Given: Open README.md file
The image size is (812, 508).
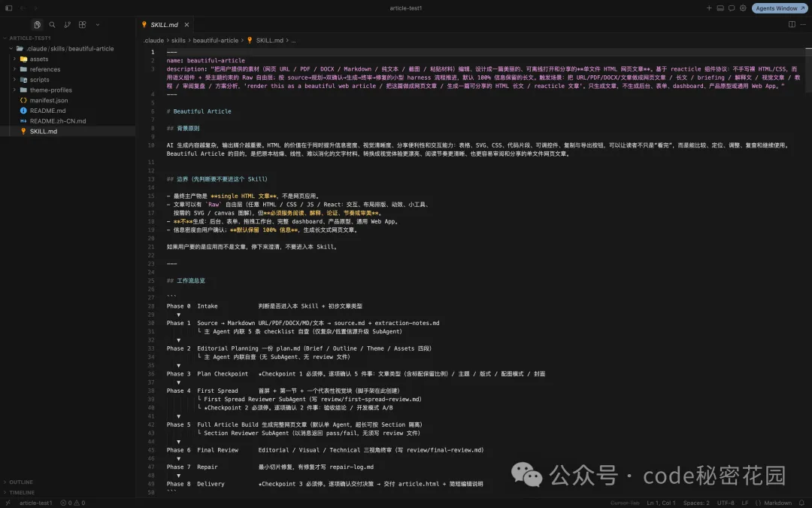Looking at the screenshot, I should coord(47,111).
